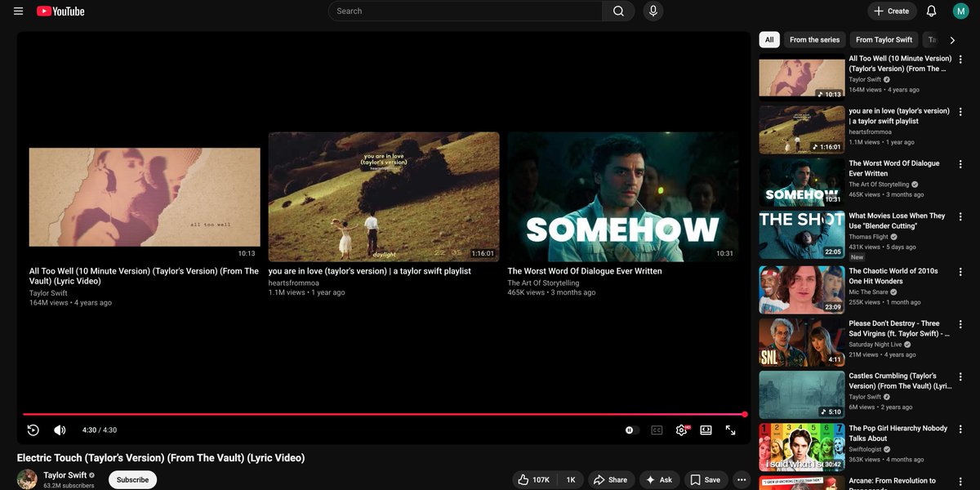The width and height of the screenshot is (980, 490).
Task: Toggle closed captions in player
Action: click(x=657, y=430)
